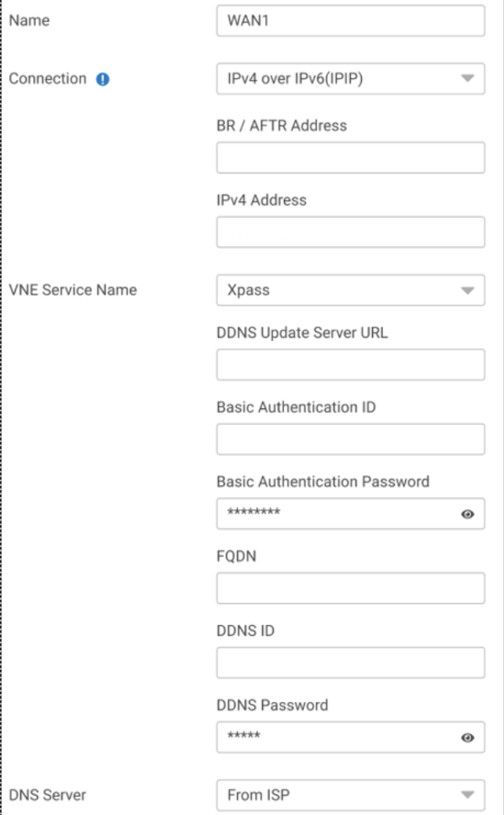
Task: Click the DDNS Password input field
Action: point(338,737)
